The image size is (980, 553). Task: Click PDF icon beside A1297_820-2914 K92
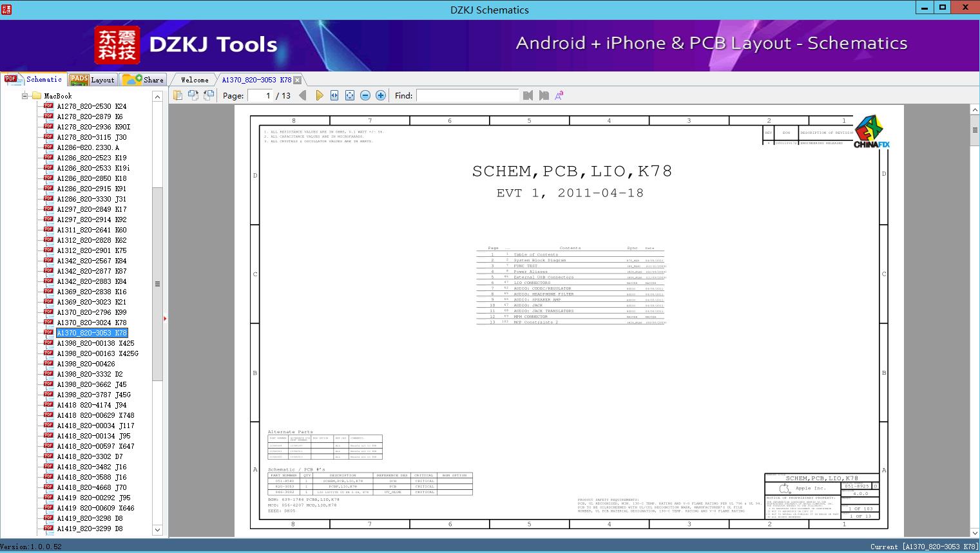pyautogui.click(x=48, y=219)
